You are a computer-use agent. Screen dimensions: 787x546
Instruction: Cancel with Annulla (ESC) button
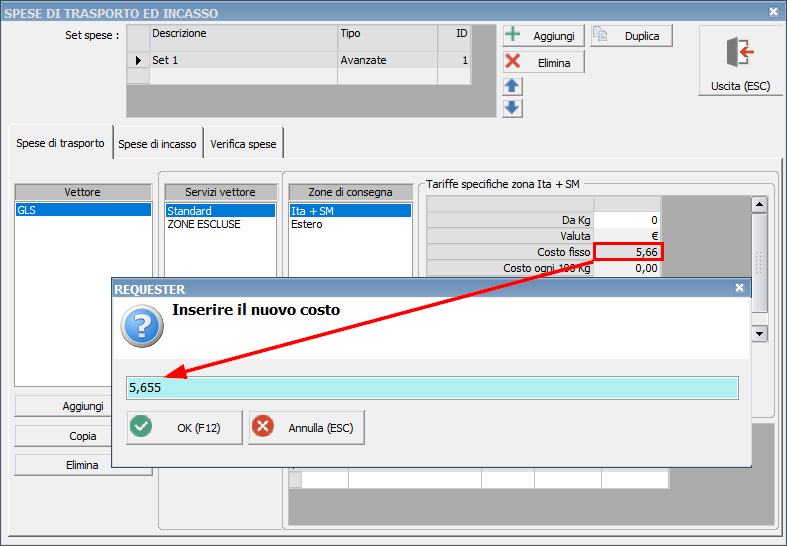click(307, 428)
